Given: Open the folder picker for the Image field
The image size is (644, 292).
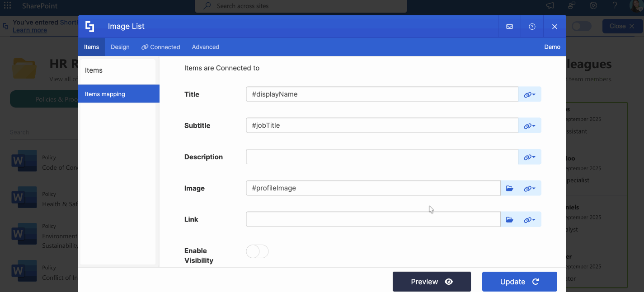Looking at the screenshot, I should coord(509,188).
